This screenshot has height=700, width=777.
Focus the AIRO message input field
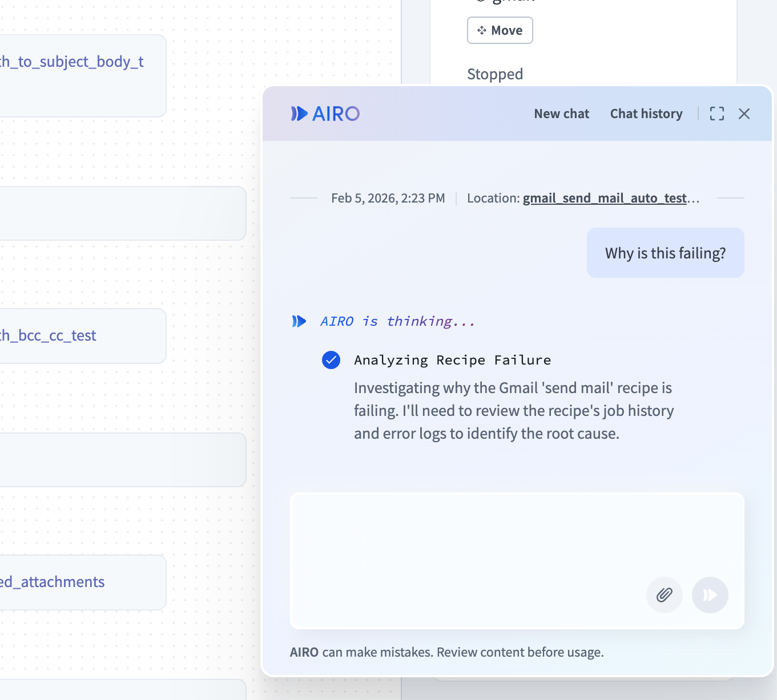517,561
